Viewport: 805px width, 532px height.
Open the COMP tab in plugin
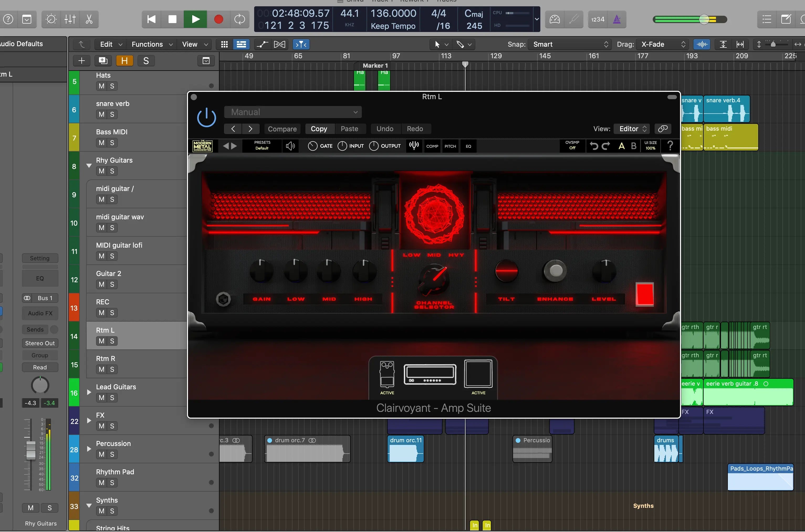(x=432, y=146)
